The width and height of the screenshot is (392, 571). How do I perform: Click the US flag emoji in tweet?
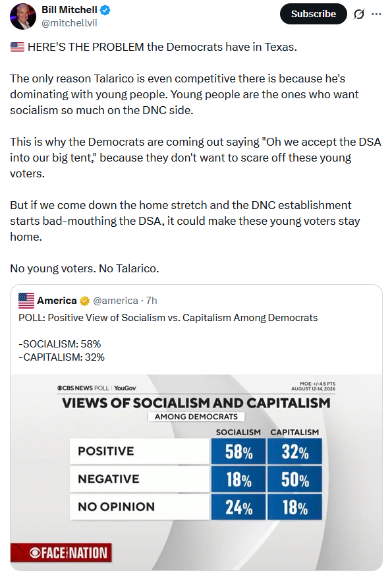tap(17, 47)
